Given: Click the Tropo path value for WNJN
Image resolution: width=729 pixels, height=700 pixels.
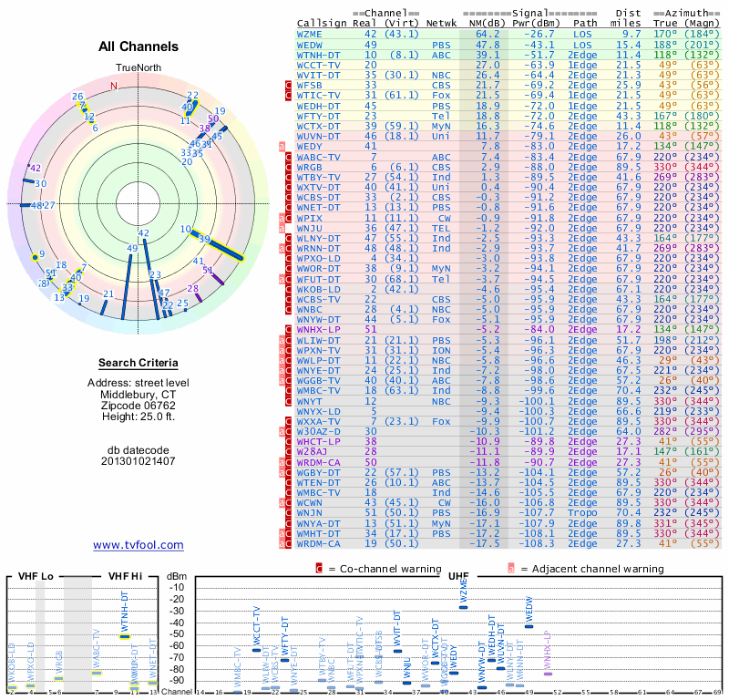Looking at the screenshot, I should (582, 512).
